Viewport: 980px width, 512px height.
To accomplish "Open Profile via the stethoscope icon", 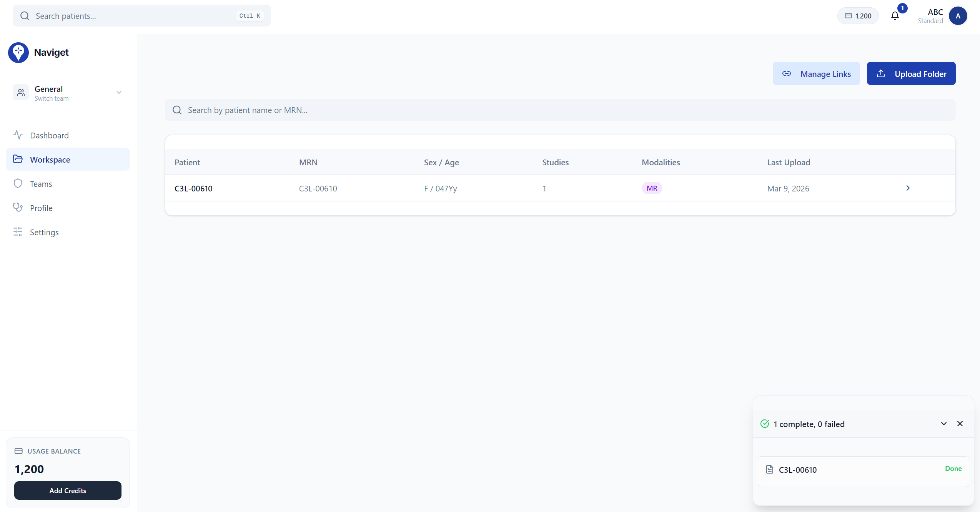I will pyautogui.click(x=18, y=208).
